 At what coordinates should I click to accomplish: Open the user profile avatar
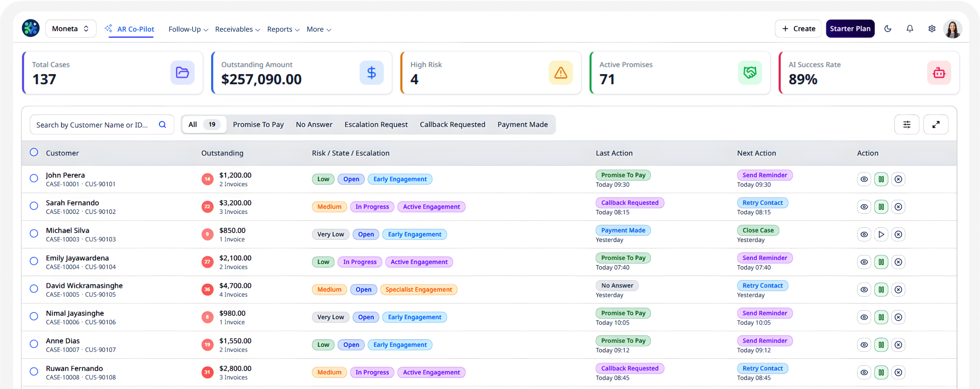(953, 29)
